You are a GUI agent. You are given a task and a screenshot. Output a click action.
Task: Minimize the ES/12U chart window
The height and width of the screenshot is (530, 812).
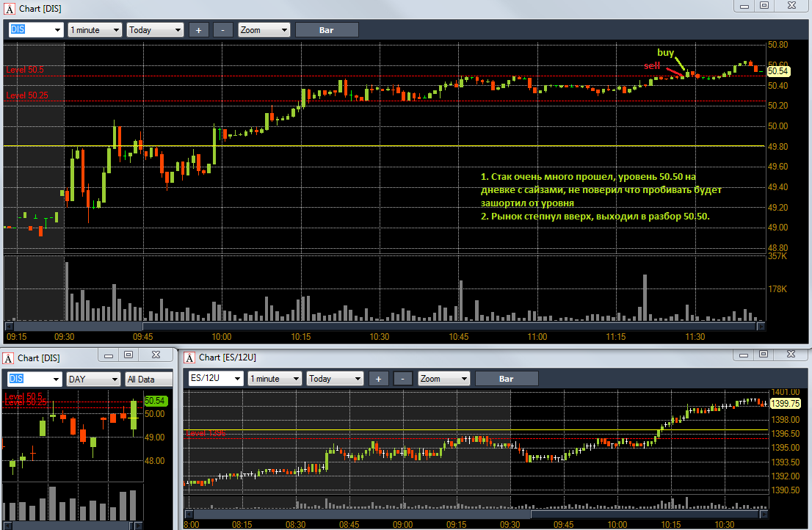744,355
